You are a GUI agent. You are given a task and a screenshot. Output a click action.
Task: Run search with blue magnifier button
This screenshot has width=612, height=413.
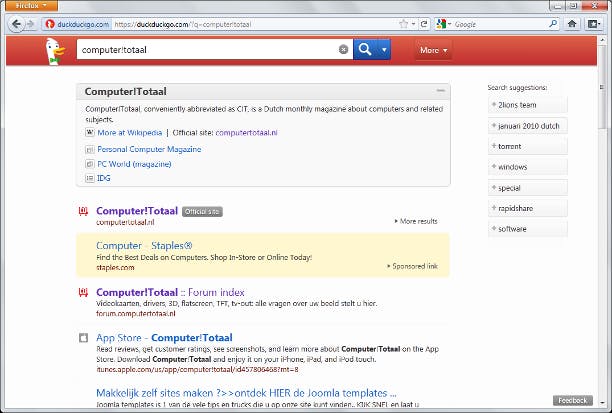[365, 50]
